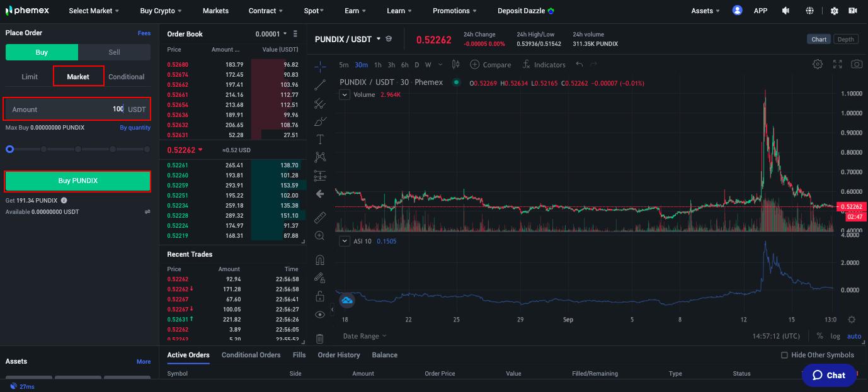Hide all drawings with the eye toggle

click(319, 313)
